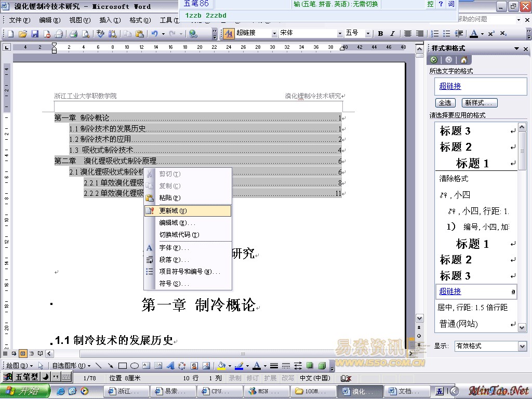Image resolution: width=532 pixels, height=399 pixels.
Task: Toggle Italic formatting
Action: pyautogui.click(x=392, y=33)
